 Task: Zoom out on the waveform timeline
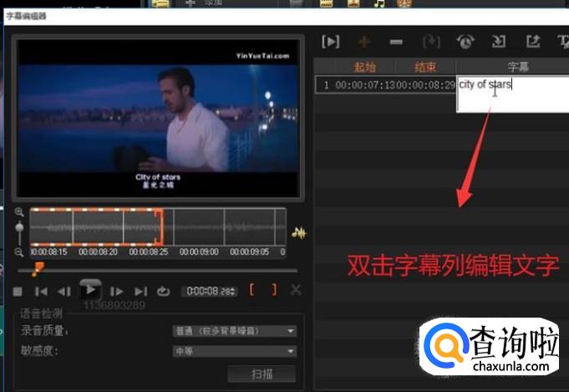point(19,252)
